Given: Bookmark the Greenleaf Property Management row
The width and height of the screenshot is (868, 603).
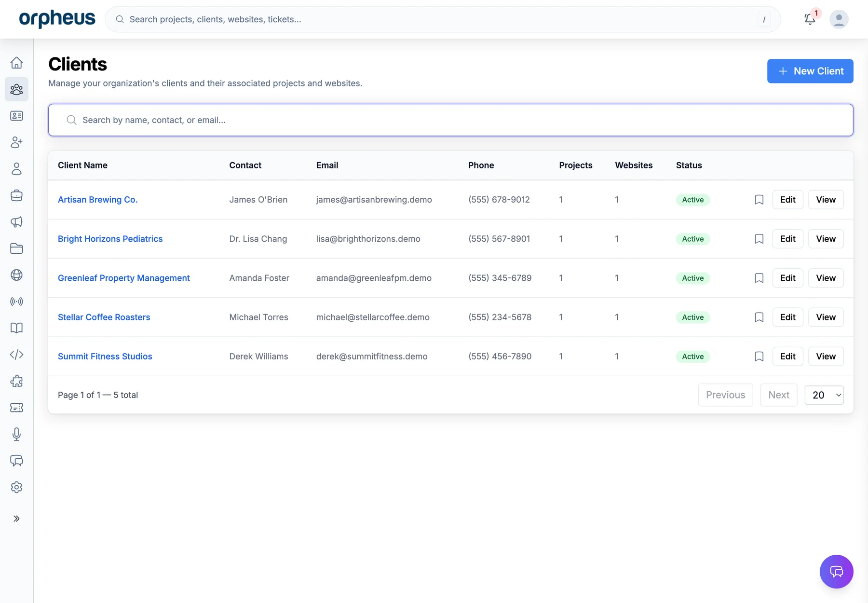Looking at the screenshot, I should click(x=759, y=278).
